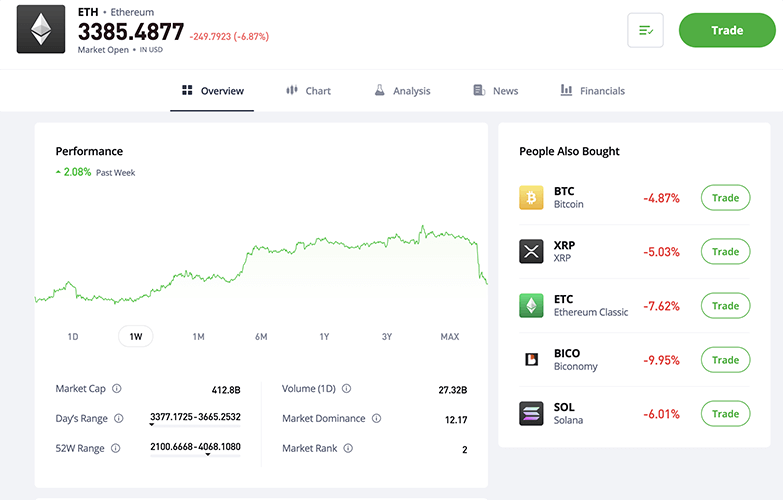Click the Biconomy coin icon
Image resolution: width=783 pixels, height=500 pixels.
click(x=531, y=360)
